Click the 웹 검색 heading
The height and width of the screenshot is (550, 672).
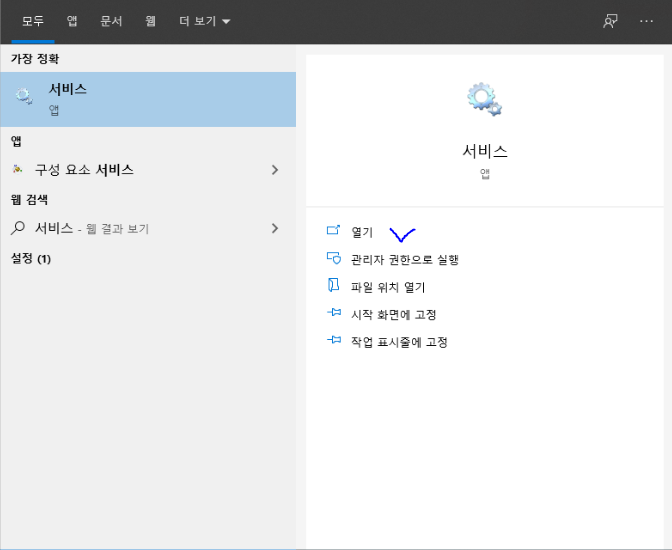(x=29, y=199)
